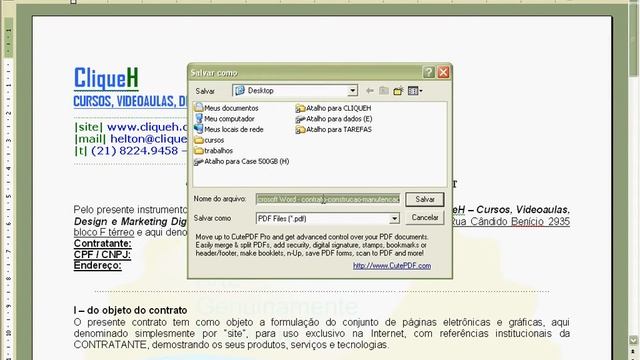
Task: Select the cursos folder
Action: [209, 140]
